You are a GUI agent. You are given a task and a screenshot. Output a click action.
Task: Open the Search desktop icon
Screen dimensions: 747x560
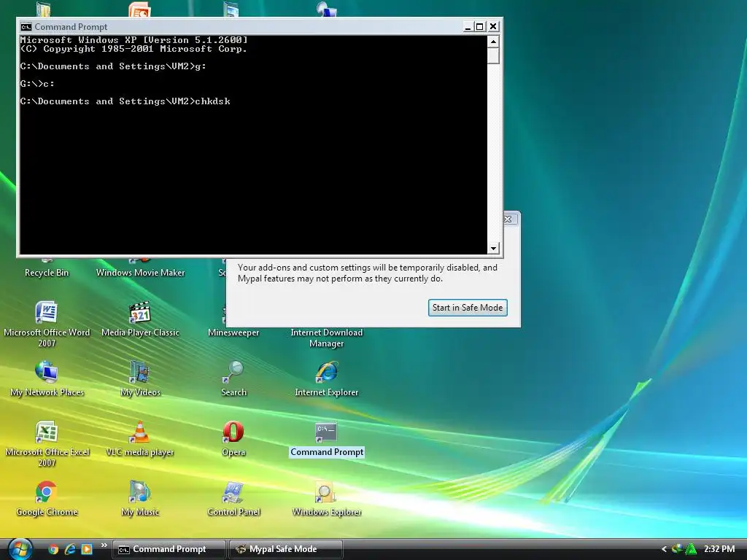(x=233, y=373)
